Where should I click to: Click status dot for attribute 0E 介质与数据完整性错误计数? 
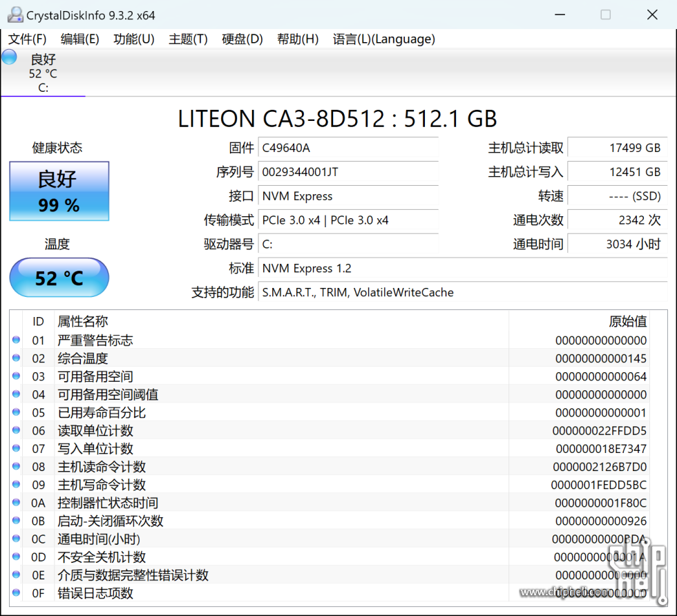pyautogui.click(x=17, y=575)
